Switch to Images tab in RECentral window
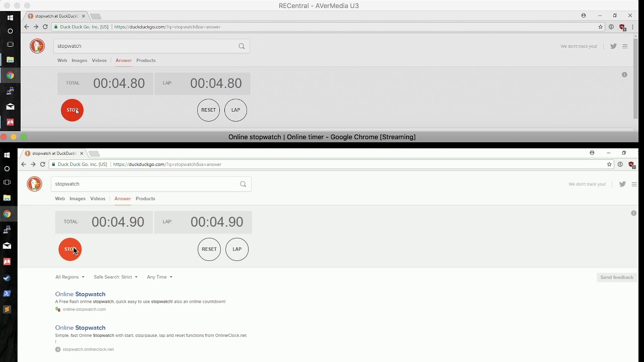This screenshot has height=362, width=644. (79, 60)
